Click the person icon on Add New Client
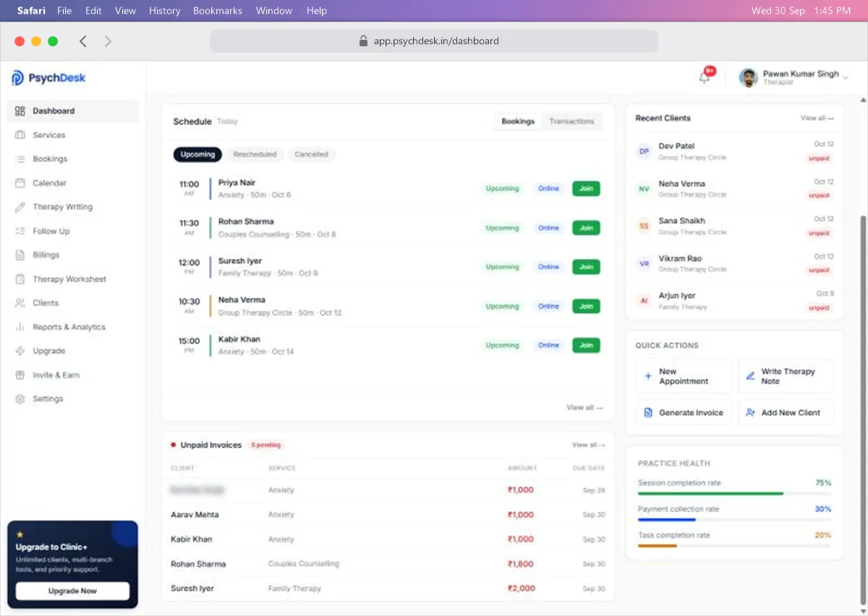 point(750,413)
